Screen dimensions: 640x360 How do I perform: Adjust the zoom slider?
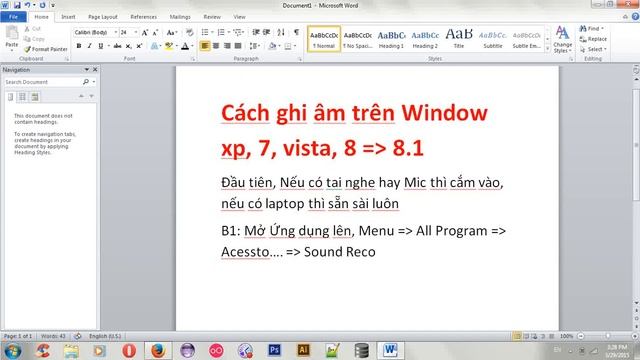[607, 336]
